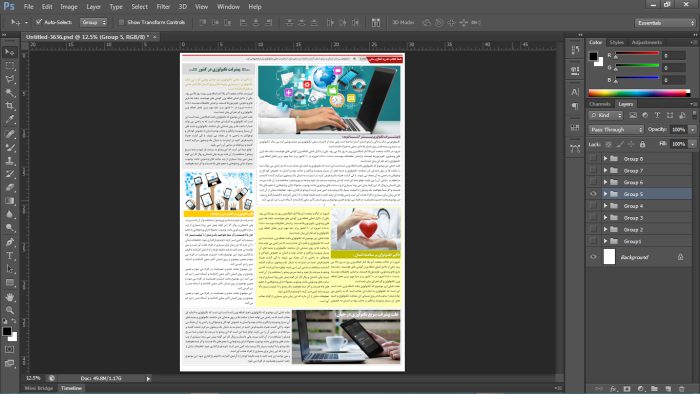Image resolution: width=700 pixels, height=394 pixels.
Task: Expand the Group 8 folder
Action: click(x=605, y=158)
